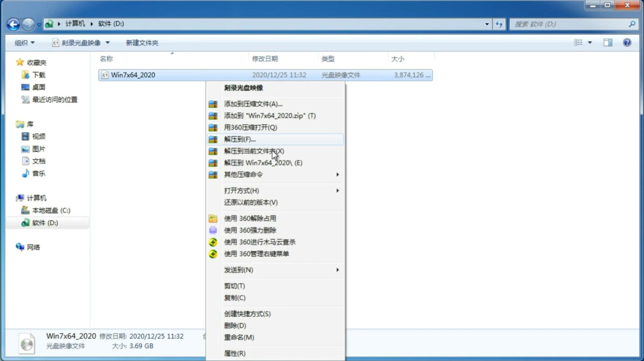Click 使用360解除占用 icon

[x=213, y=218]
